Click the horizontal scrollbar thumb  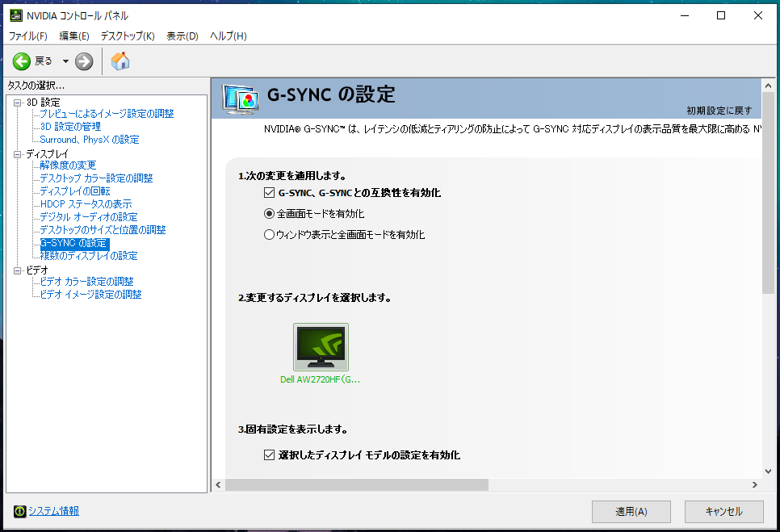tap(357, 484)
